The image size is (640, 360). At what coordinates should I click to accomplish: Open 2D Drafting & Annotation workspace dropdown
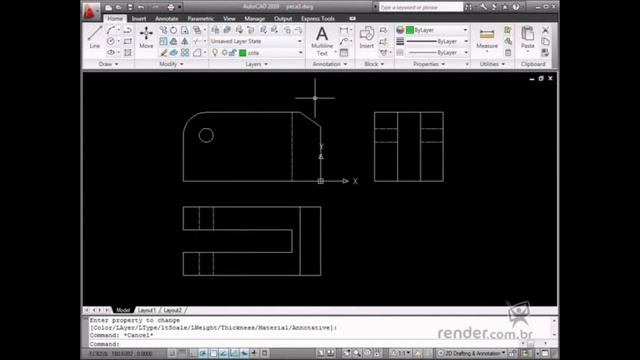(x=472, y=353)
